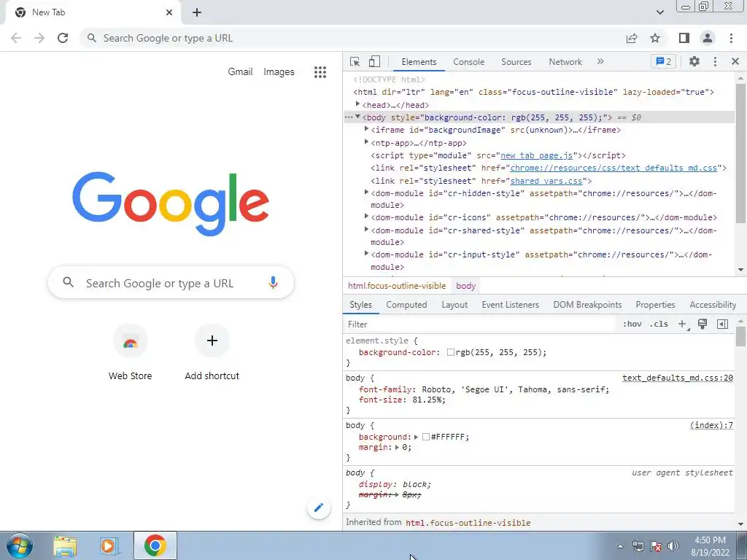
Task: Open the Web Store shortcut
Action: pos(130,353)
